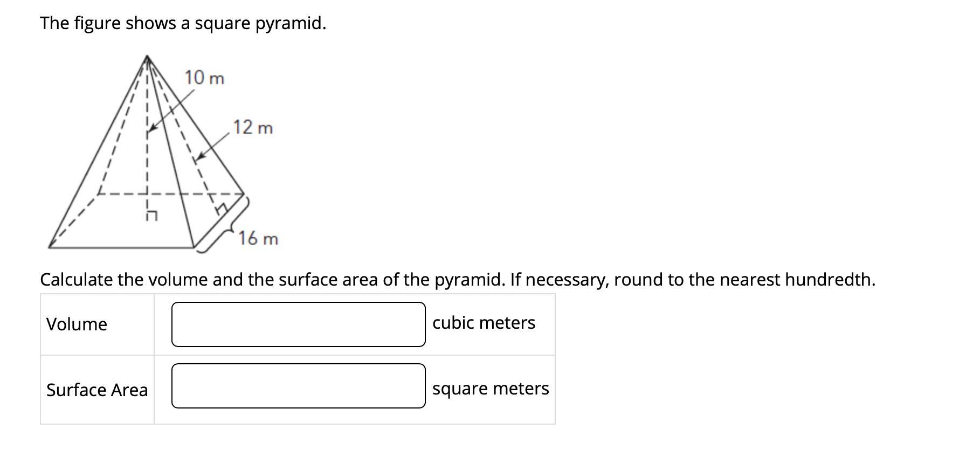Viewport: 980px width, 457px height.
Task: Click the "Calculate the volume" instruction sentence
Action: [458, 280]
